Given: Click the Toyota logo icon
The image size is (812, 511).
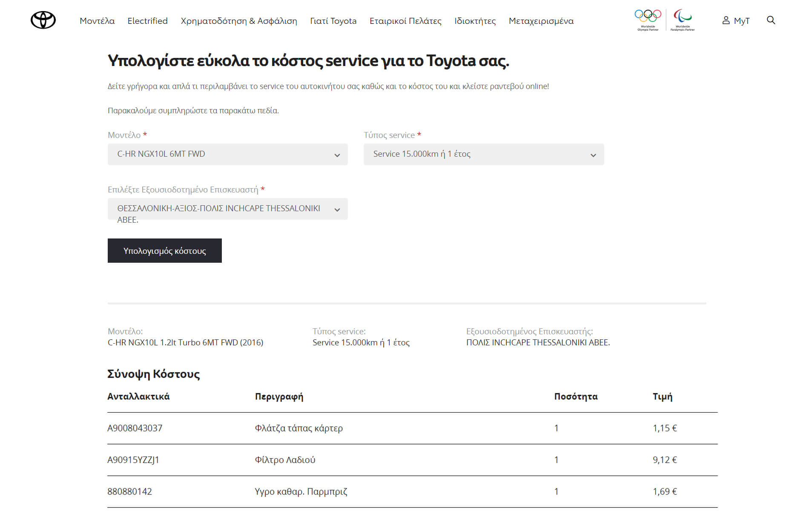Looking at the screenshot, I should (x=43, y=20).
